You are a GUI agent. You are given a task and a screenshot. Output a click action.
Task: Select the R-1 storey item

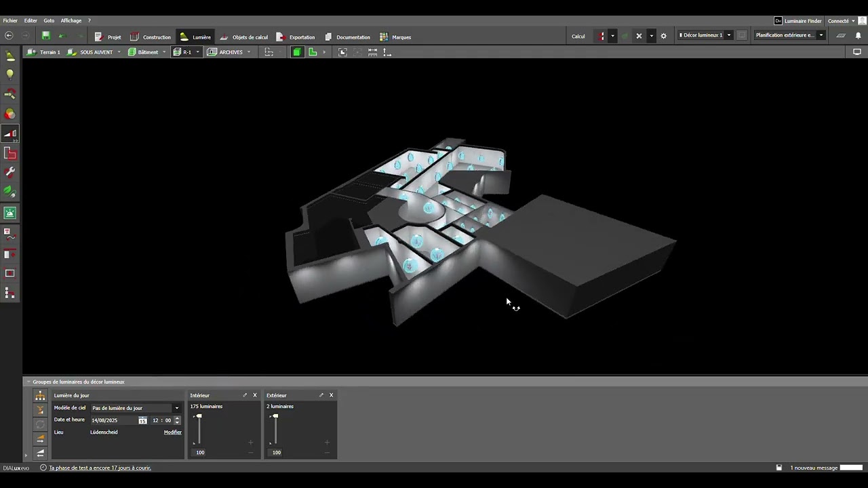pos(182,52)
